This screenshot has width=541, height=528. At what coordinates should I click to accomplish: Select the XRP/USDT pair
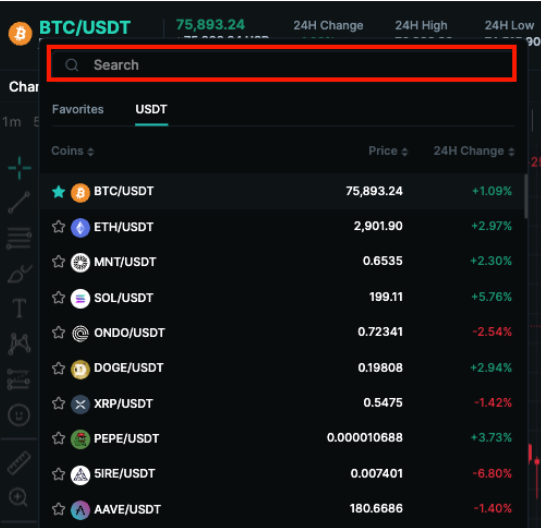(x=123, y=404)
